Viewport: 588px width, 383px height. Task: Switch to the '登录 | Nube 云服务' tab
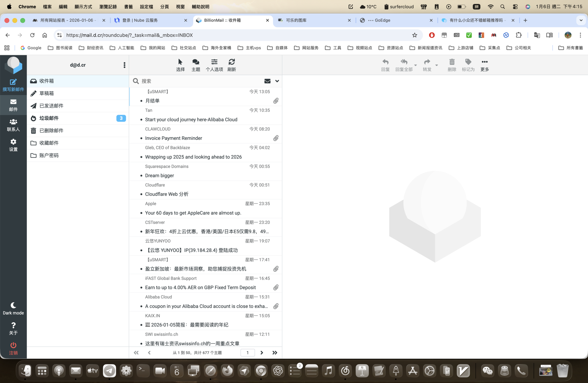pyautogui.click(x=151, y=20)
